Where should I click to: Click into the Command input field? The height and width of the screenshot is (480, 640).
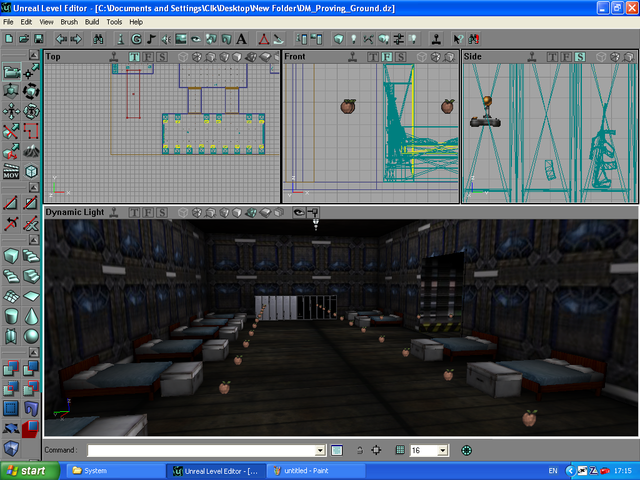click(x=200, y=451)
